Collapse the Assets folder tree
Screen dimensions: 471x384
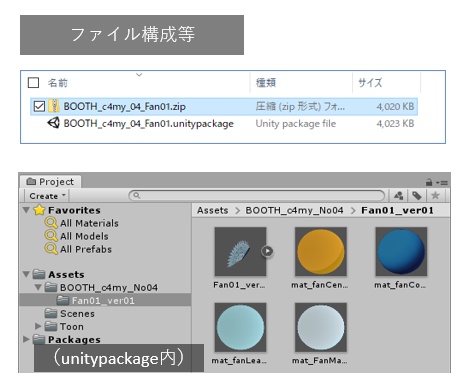tap(26, 274)
